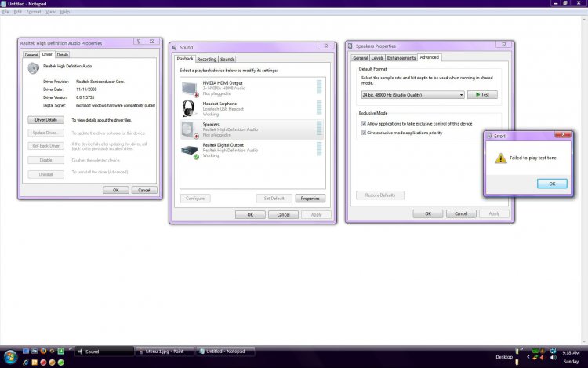Click the Test button in Speakers Properties
588x368 pixels.
click(482, 94)
